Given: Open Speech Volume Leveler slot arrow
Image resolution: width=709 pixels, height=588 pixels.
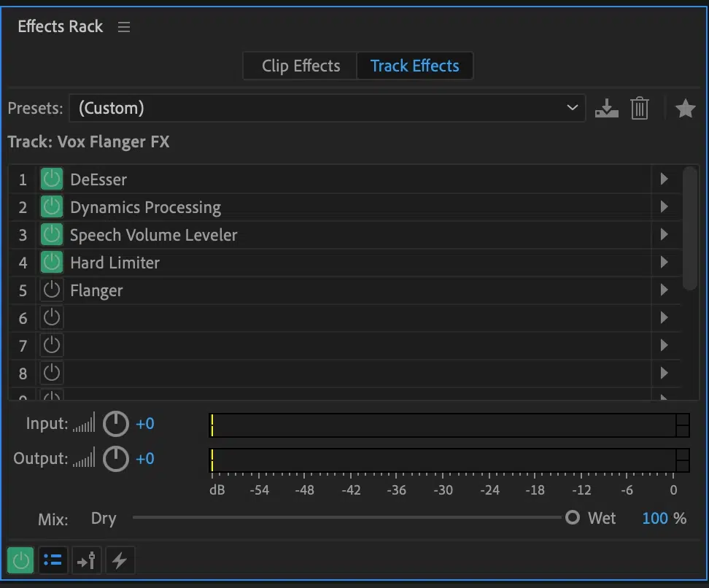Looking at the screenshot, I should [x=664, y=234].
